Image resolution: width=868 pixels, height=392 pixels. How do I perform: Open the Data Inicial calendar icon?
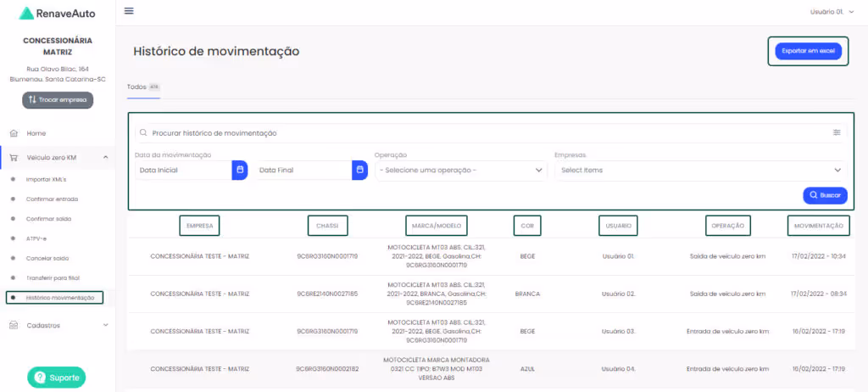(x=240, y=171)
